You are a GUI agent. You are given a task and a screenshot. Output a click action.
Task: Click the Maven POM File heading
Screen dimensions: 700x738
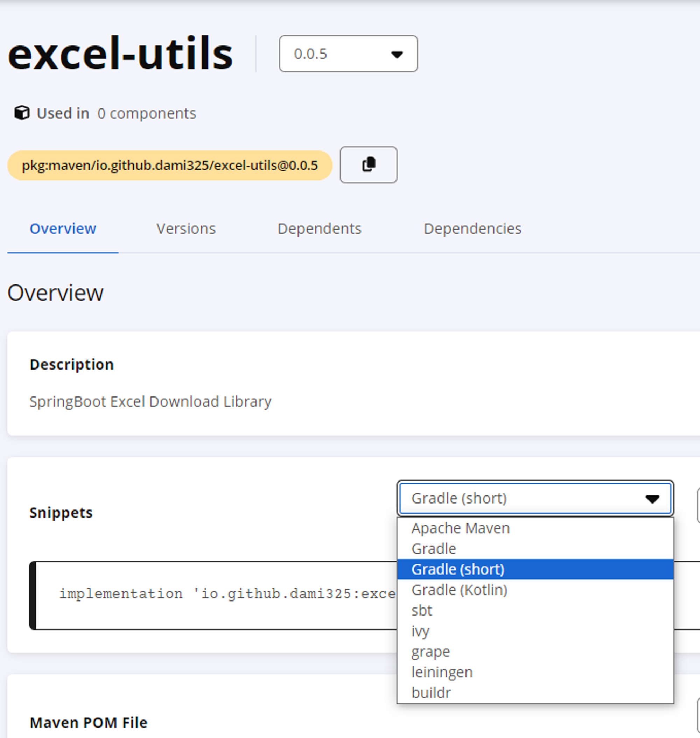(89, 723)
